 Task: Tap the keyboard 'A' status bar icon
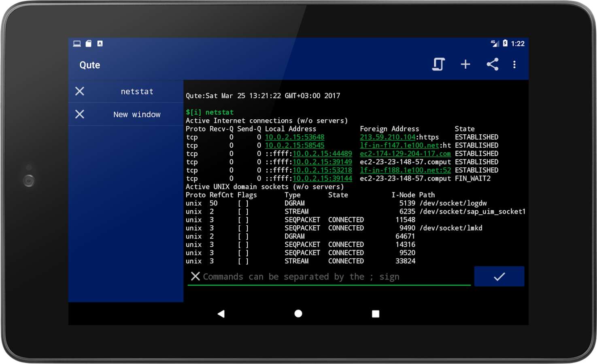tap(100, 44)
